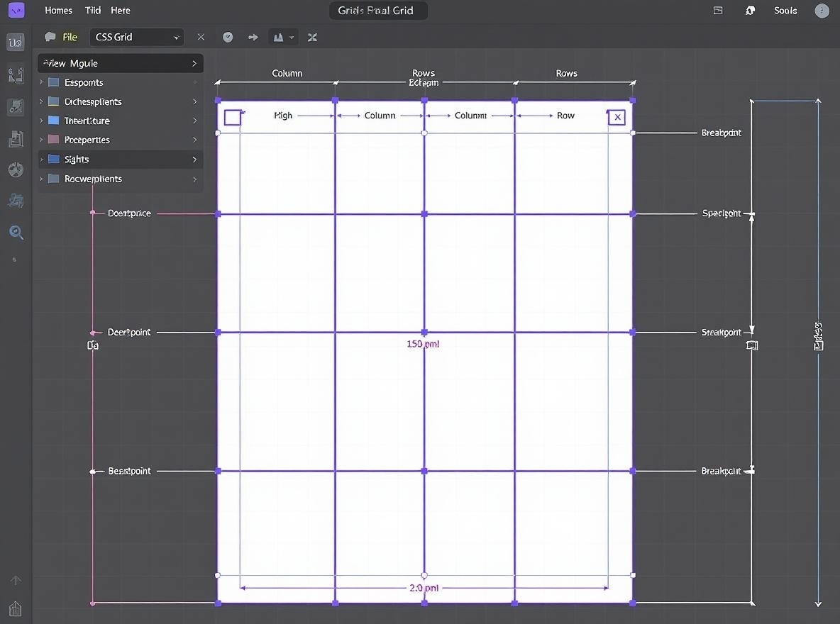Click the notification icon beside Soole
Screen dimensions: 840x624
pos(750,10)
